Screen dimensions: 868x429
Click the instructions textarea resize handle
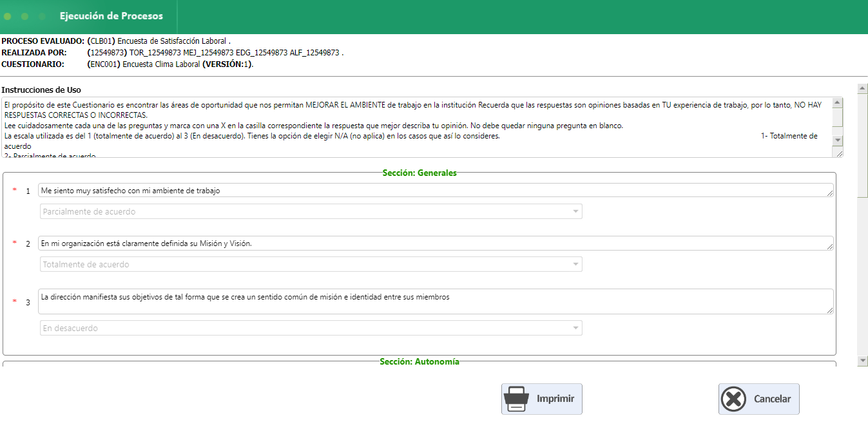click(x=838, y=153)
